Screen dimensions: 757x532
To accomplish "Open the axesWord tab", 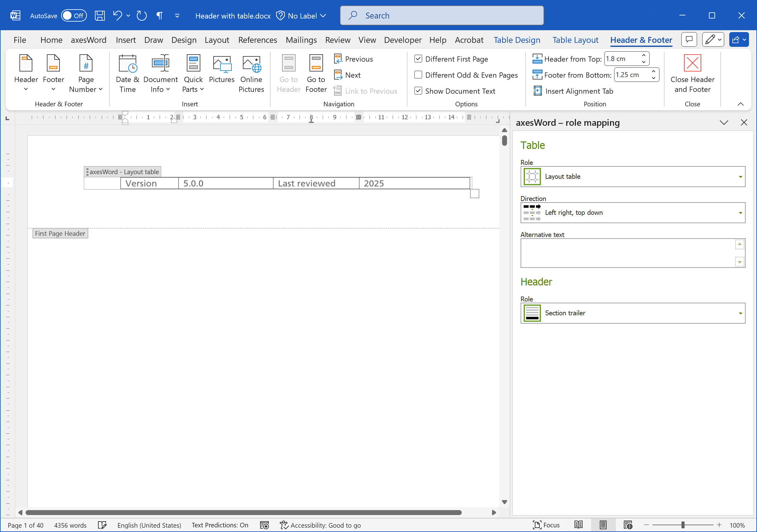I will click(x=88, y=40).
